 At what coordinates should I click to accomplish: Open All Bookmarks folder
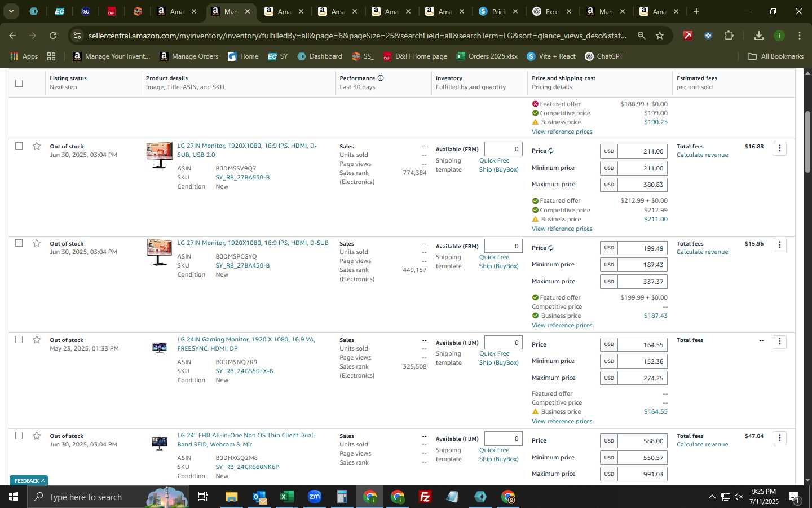point(775,56)
